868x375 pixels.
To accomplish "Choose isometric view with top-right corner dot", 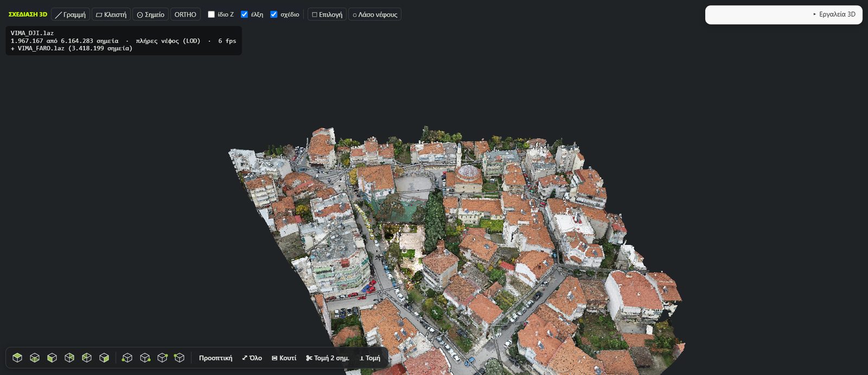I will coord(162,358).
